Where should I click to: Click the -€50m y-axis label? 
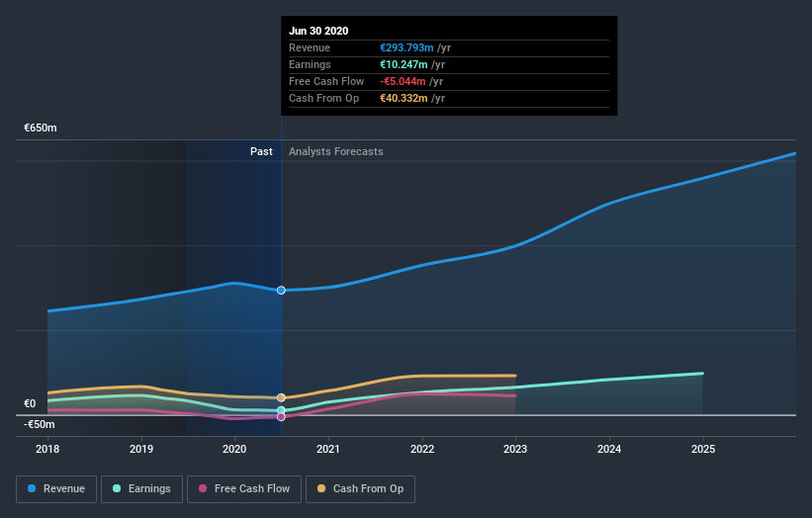(40, 424)
